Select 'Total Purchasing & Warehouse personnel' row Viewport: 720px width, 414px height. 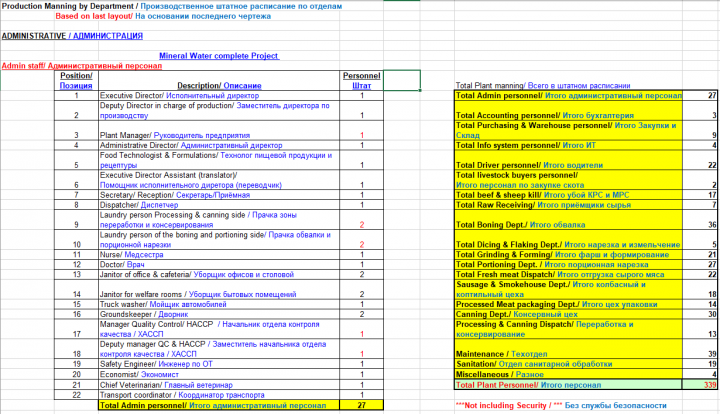click(586, 130)
